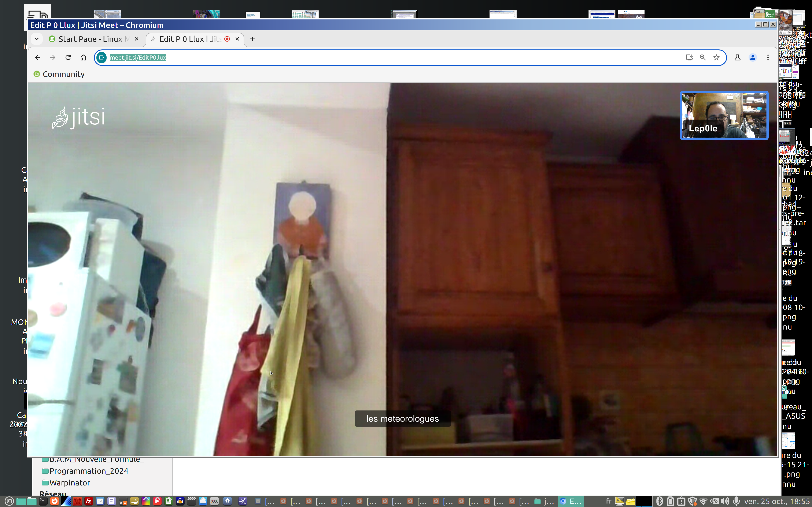Open the Chromium profile avatar
The width and height of the screenshot is (812, 507).
click(753, 58)
